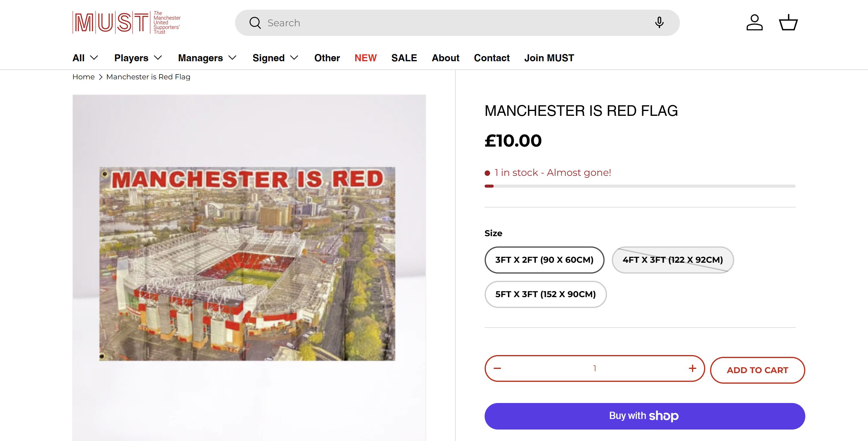
Task: Open the Signed dropdown menu
Action: click(275, 58)
